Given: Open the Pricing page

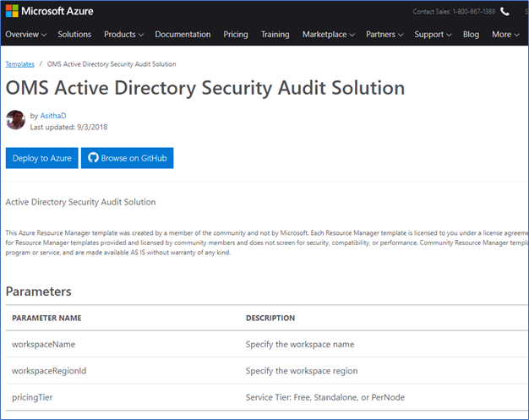Looking at the screenshot, I should tap(236, 35).
